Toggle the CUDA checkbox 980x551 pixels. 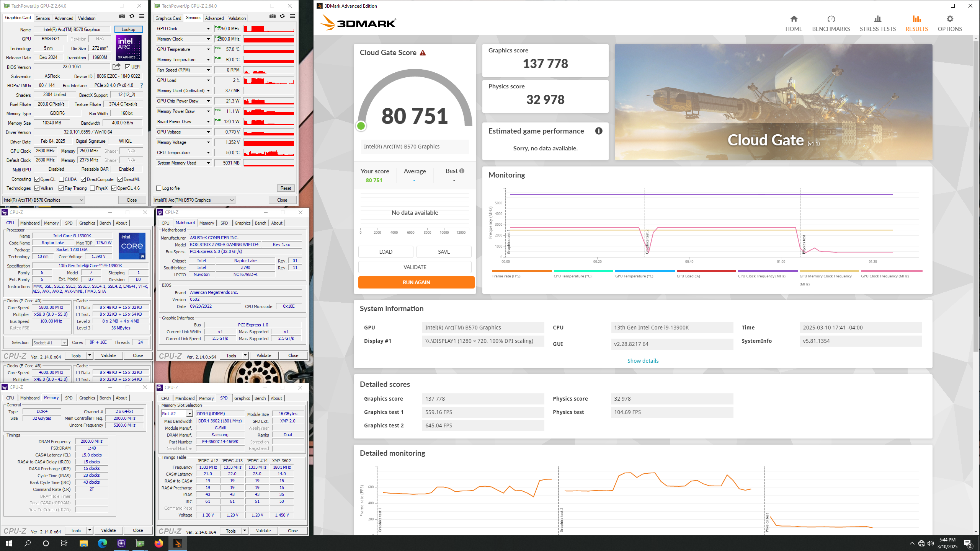click(x=61, y=179)
